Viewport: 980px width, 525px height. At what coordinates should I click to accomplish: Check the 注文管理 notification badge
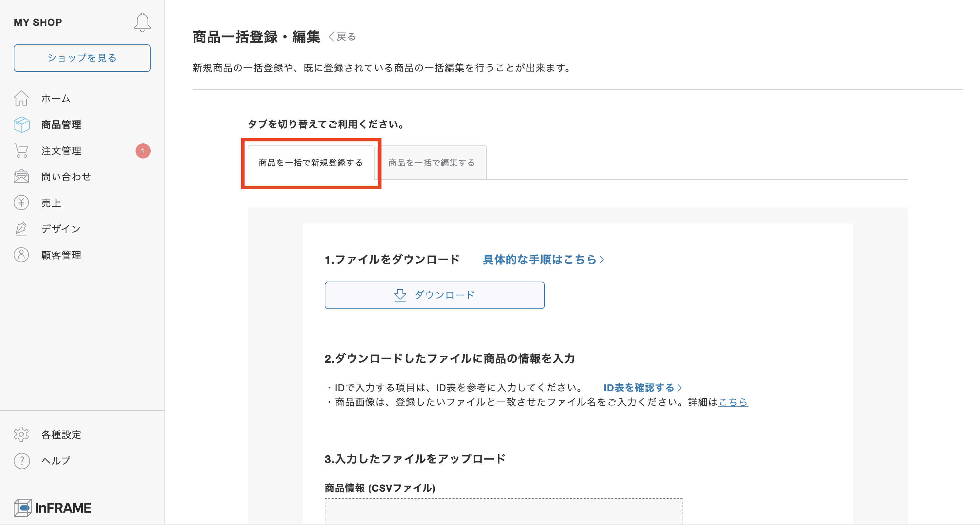coord(142,150)
